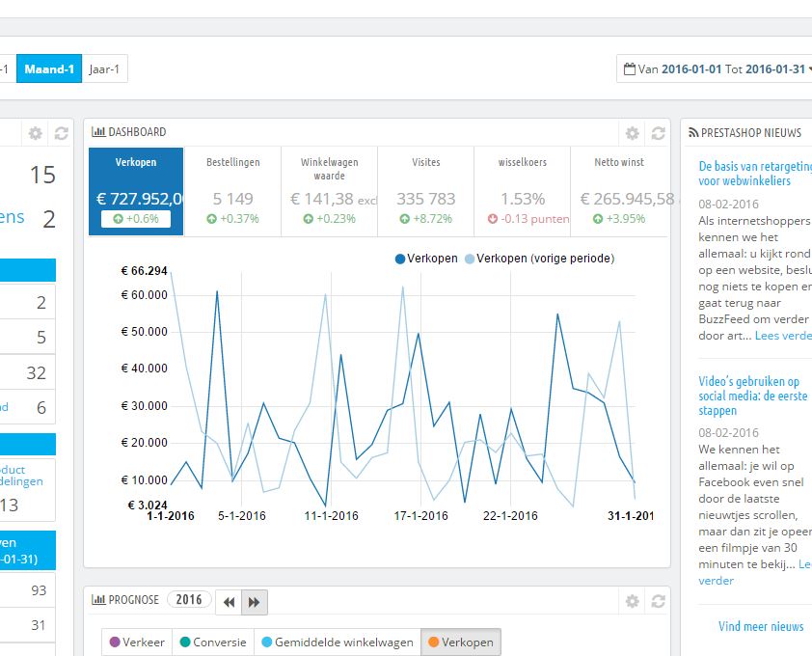The width and height of the screenshot is (812, 656).
Task: Toggle Gemiddelde winkelwagen series
Action: pos(338,642)
